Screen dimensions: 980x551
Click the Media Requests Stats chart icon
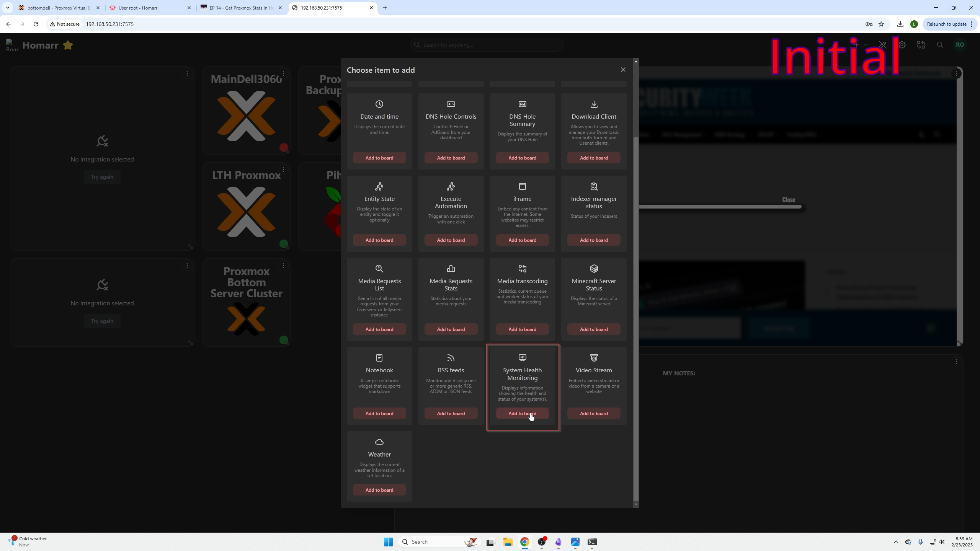451,269
